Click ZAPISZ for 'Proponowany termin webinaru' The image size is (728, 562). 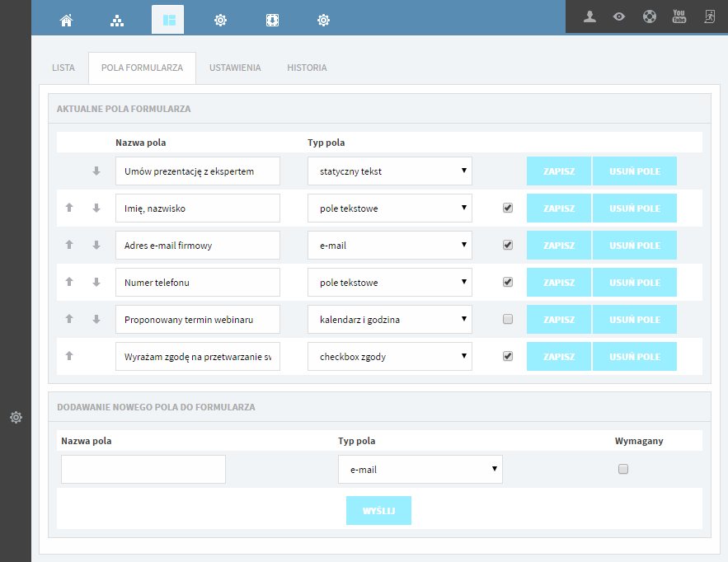(x=558, y=319)
